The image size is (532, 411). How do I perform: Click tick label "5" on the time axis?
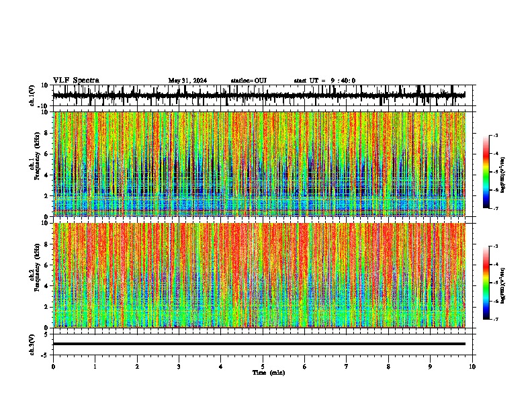point(263,367)
